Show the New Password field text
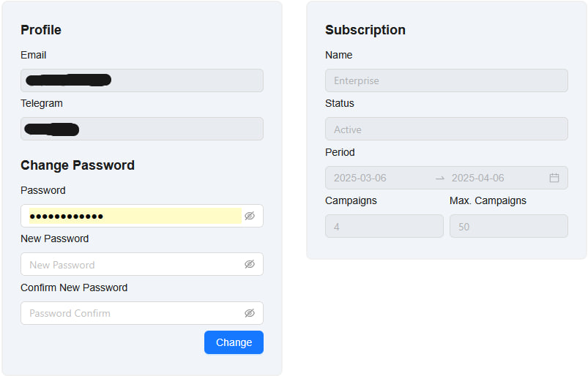This screenshot has height=376, width=588. pyautogui.click(x=250, y=264)
